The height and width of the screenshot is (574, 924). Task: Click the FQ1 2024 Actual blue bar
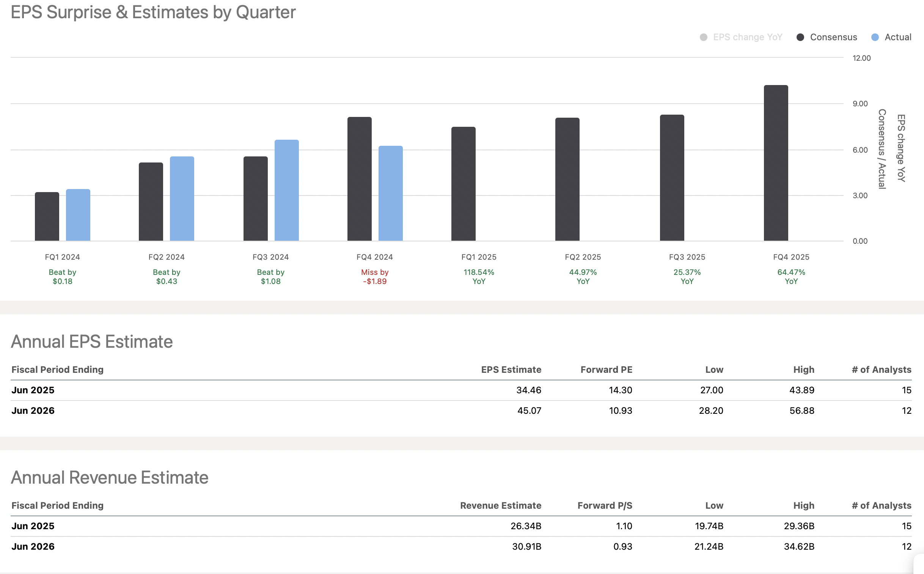point(78,215)
